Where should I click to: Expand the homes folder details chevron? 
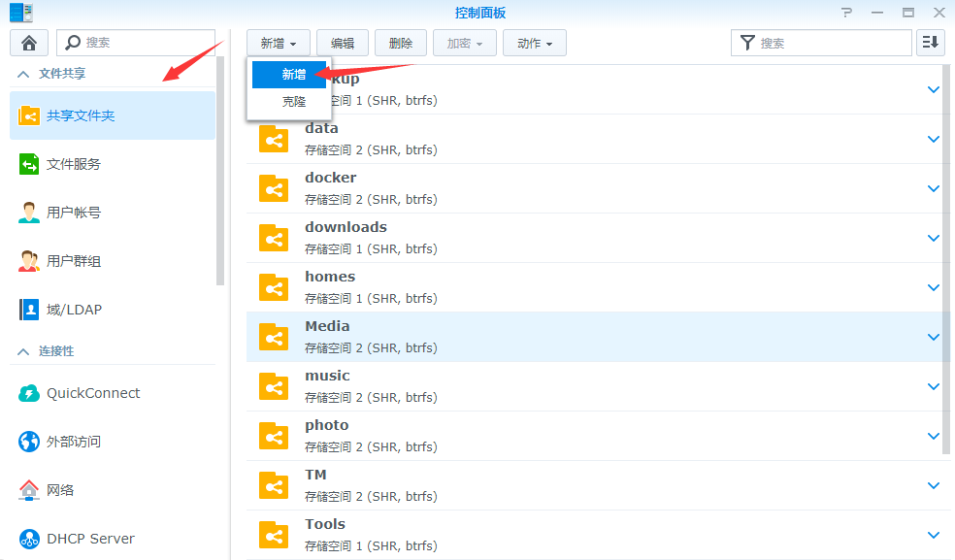(933, 287)
